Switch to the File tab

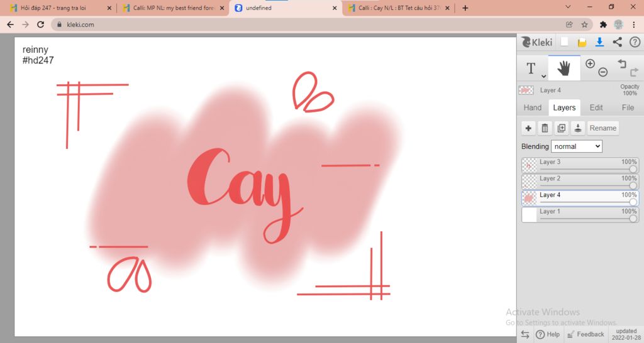pyautogui.click(x=628, y=107)
